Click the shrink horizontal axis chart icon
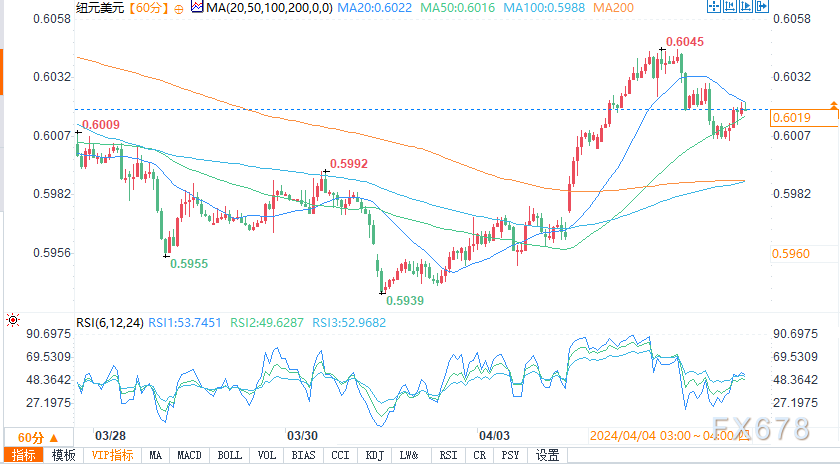This screenshot has width=840, height=464. 730,6
